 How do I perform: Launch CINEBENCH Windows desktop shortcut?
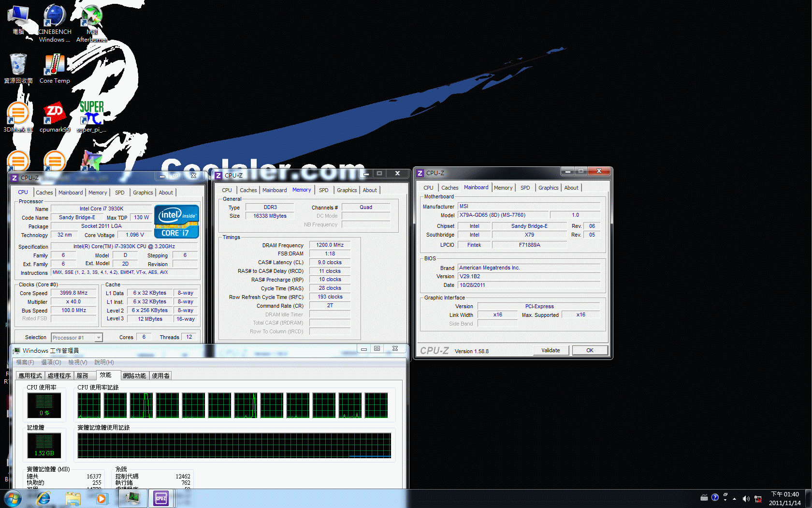55,23
